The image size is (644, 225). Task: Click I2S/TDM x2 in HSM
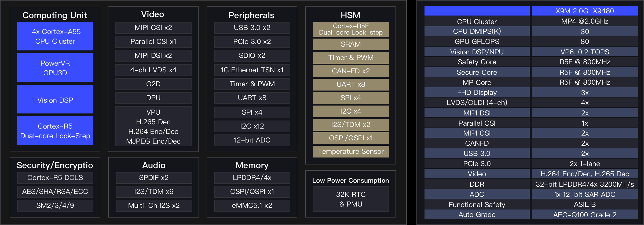[x=351, y=125]
